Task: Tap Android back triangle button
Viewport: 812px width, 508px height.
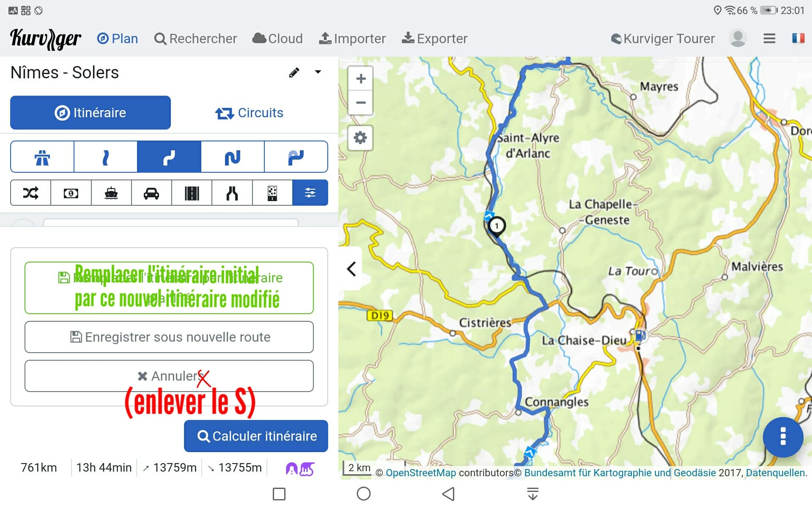Action: tap(448, 494)
